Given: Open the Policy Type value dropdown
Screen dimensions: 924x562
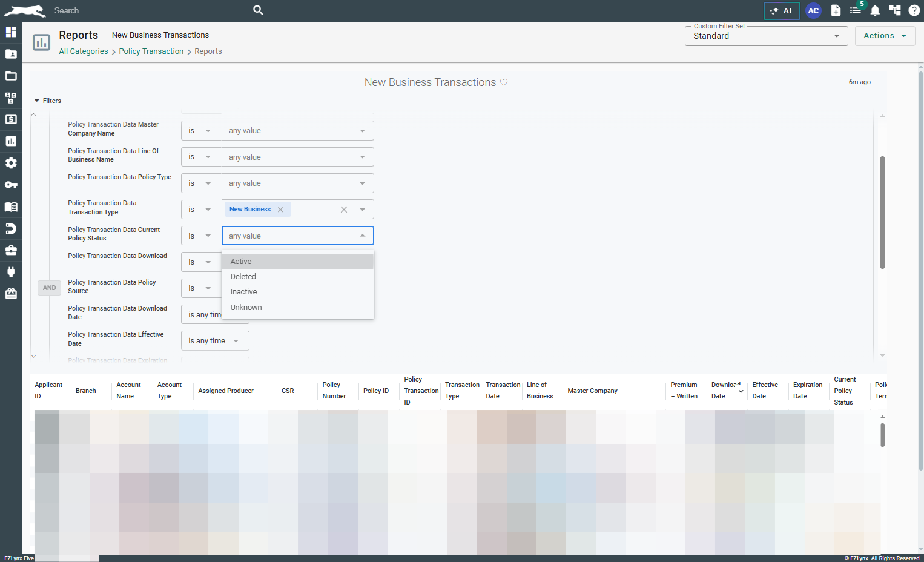Looking at the screenshot, I should coord(297,183).
